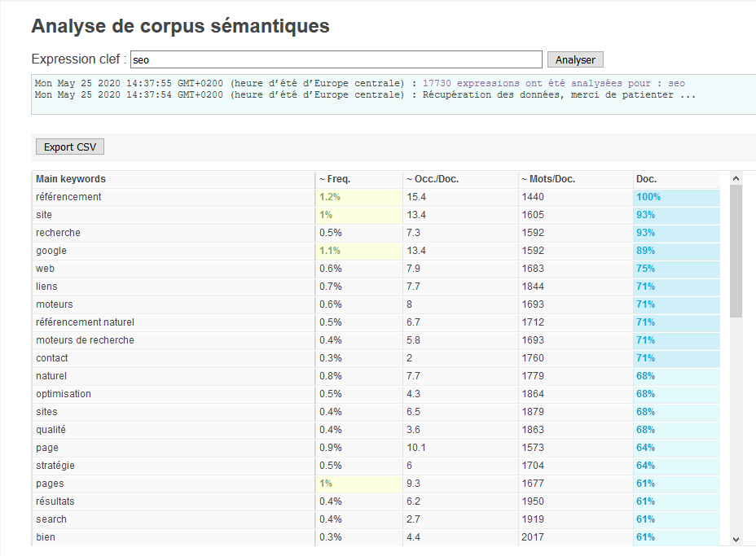
Task: Sort by Main keywords column header
Action: (173, 179)
